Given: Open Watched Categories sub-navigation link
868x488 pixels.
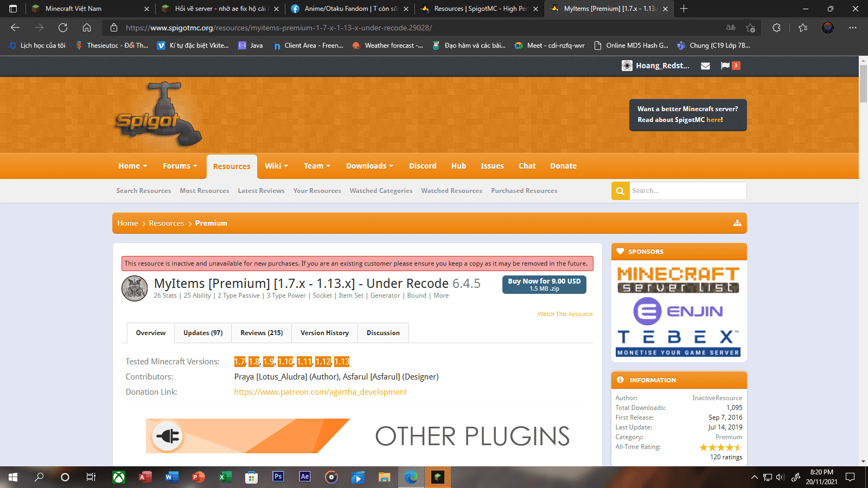Looking at the screenshot, I should coord(381,191).
